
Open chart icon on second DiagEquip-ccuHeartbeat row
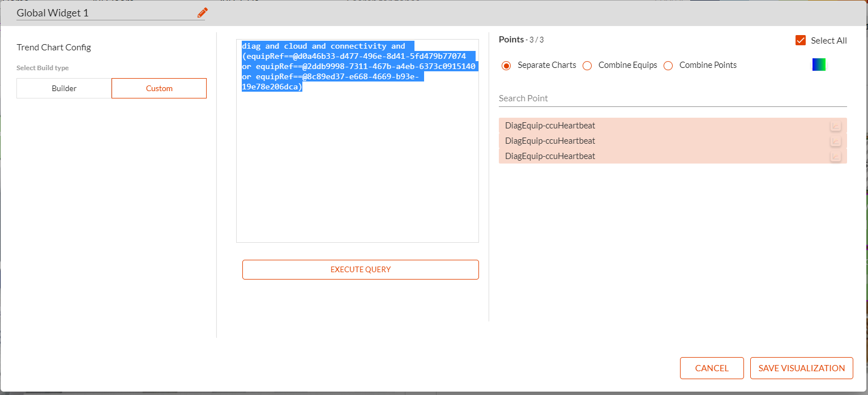835,141
